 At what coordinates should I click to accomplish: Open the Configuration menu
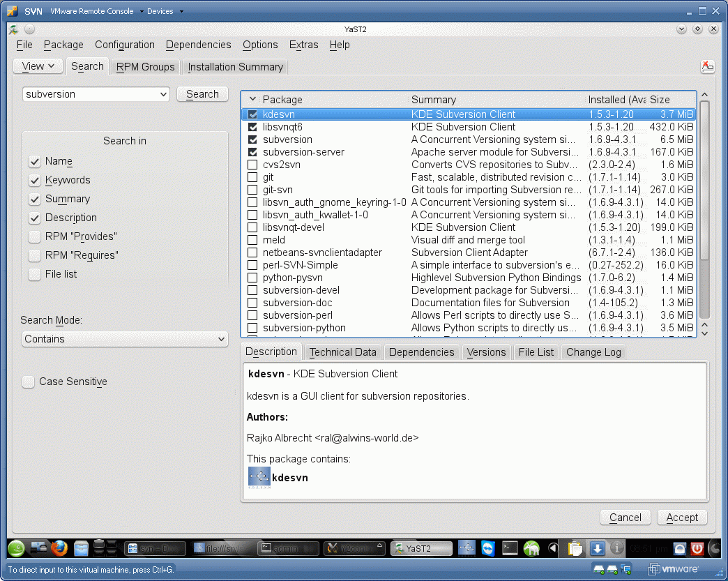click(x=125, y=45)
